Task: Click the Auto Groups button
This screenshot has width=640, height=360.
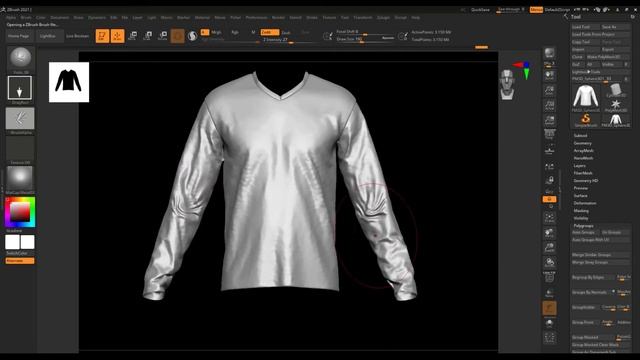Action: tap(584, 232)
